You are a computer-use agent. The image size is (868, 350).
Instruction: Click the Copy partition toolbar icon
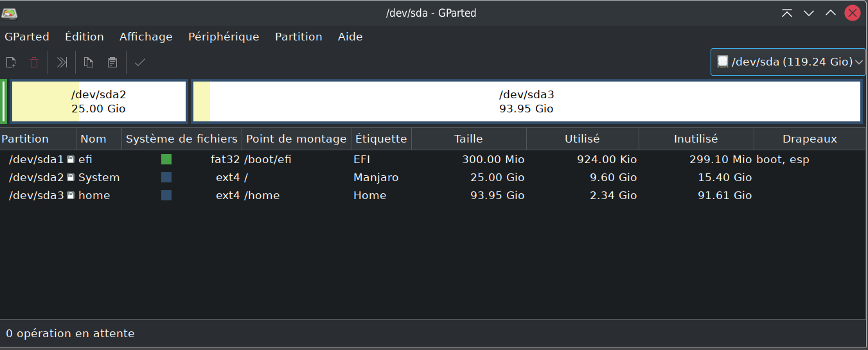coord(89,62)
